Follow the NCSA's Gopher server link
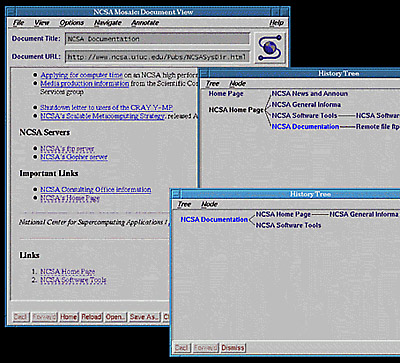400x363 pixels. (x=74, y=157)
